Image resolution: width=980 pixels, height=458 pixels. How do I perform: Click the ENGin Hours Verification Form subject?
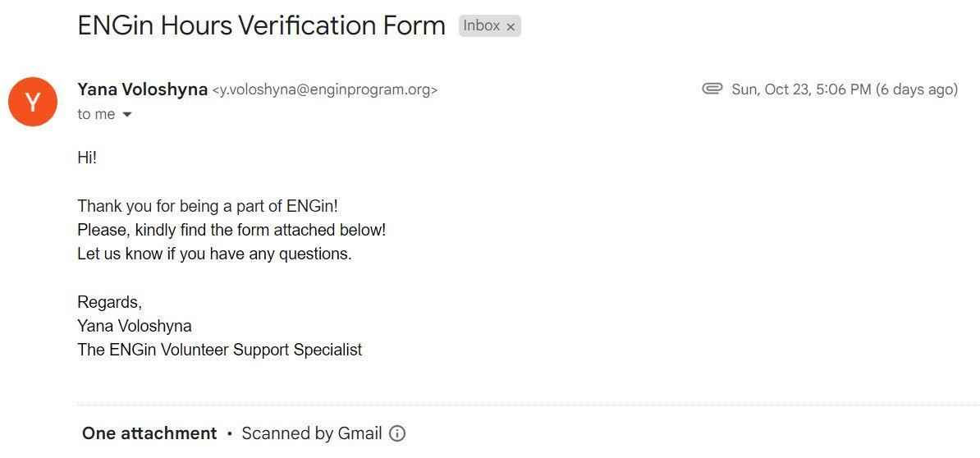(261, 25)
